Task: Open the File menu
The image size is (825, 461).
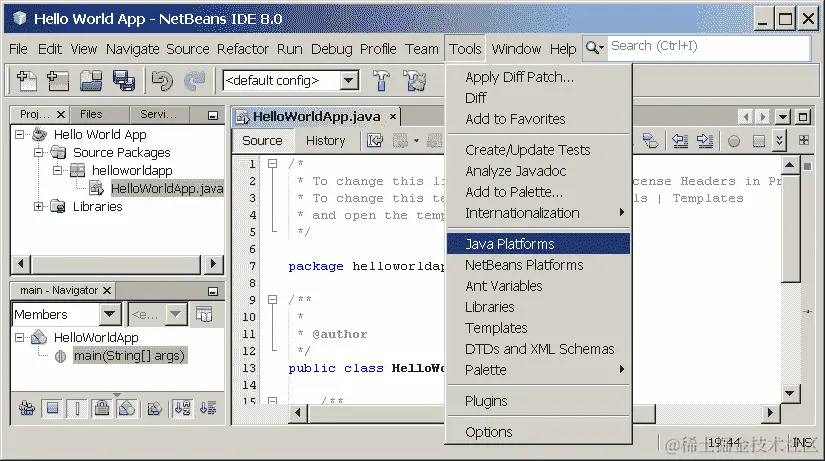Action: click(x=18, y=49)
